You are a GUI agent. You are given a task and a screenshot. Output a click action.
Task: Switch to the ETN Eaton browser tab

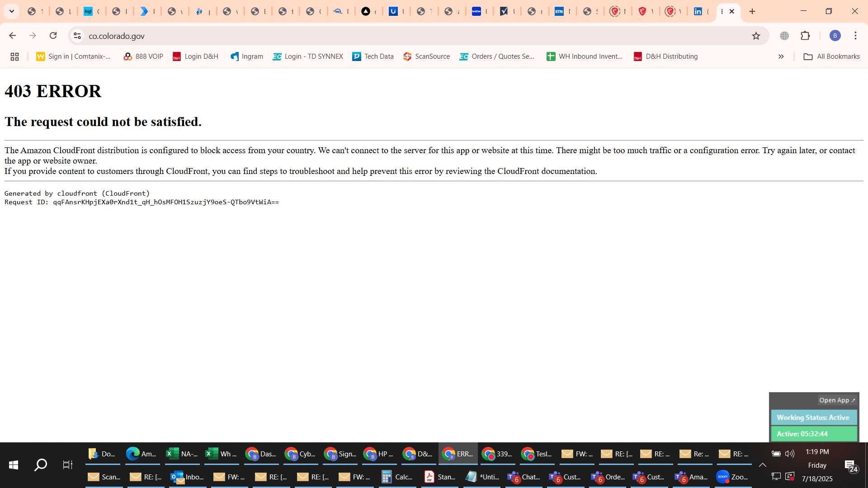pyautogui.click(x=562, y=11)
